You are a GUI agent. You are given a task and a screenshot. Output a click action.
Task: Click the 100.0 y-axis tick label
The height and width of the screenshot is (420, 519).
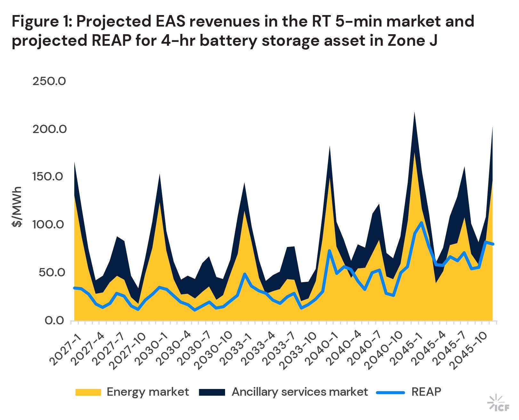coord(49,225)
